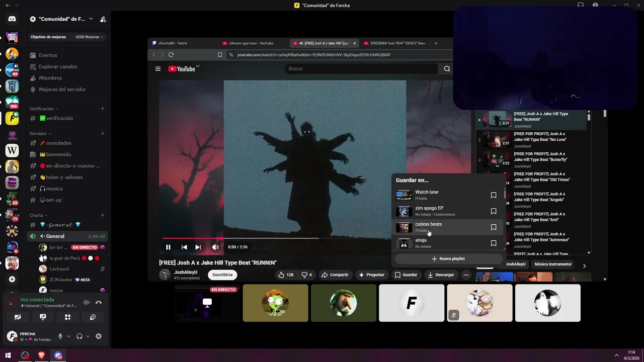Viewport: 644px width, 362px height.
Task: Open the activities icon in voice panel
Action: [68, 317]
